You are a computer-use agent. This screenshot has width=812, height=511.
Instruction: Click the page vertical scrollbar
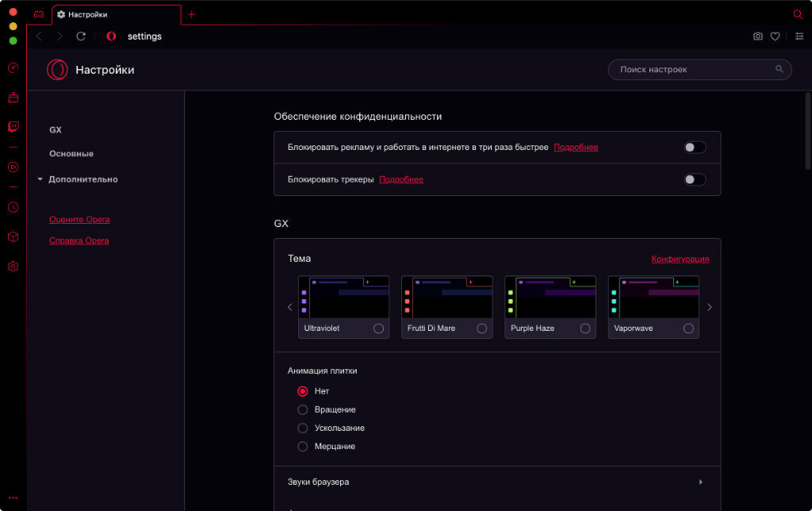pos(808,131)
